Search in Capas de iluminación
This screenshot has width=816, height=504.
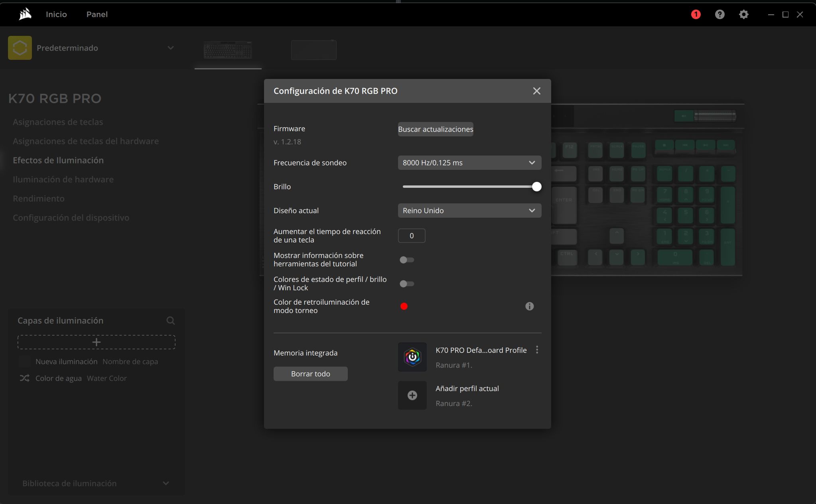[x=171, y=321]
